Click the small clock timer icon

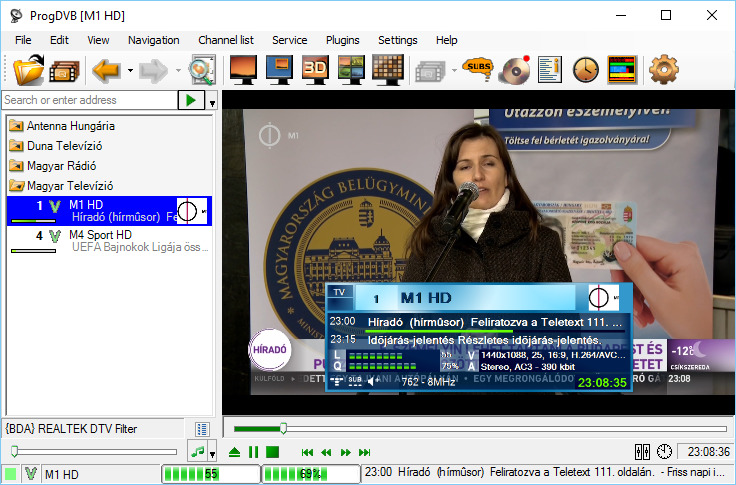coord(664,452)
